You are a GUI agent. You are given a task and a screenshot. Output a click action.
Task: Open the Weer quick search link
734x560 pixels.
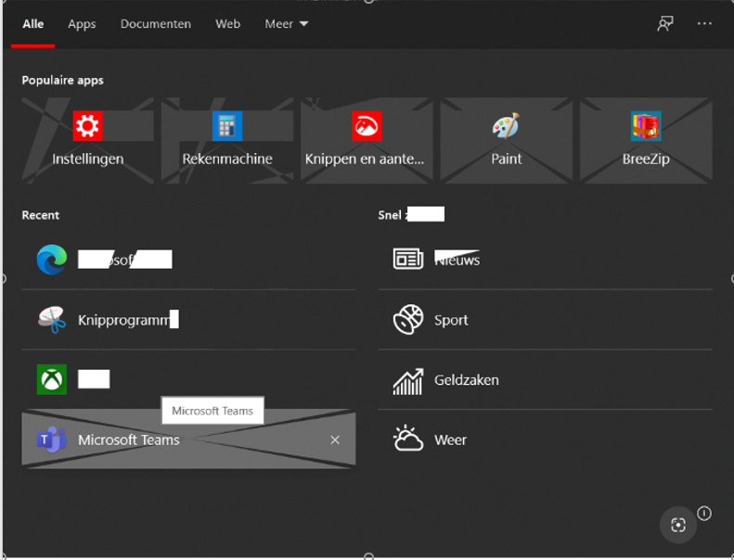pyautogui.click(x=545, y=439)
